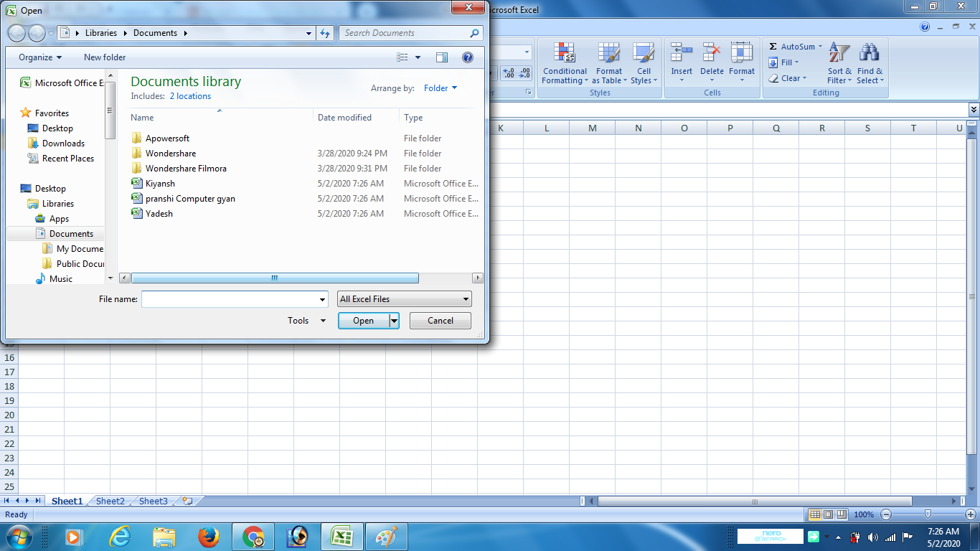Click the zoom slider handle
The image size is (980, 551).
[x=928, y=514]
